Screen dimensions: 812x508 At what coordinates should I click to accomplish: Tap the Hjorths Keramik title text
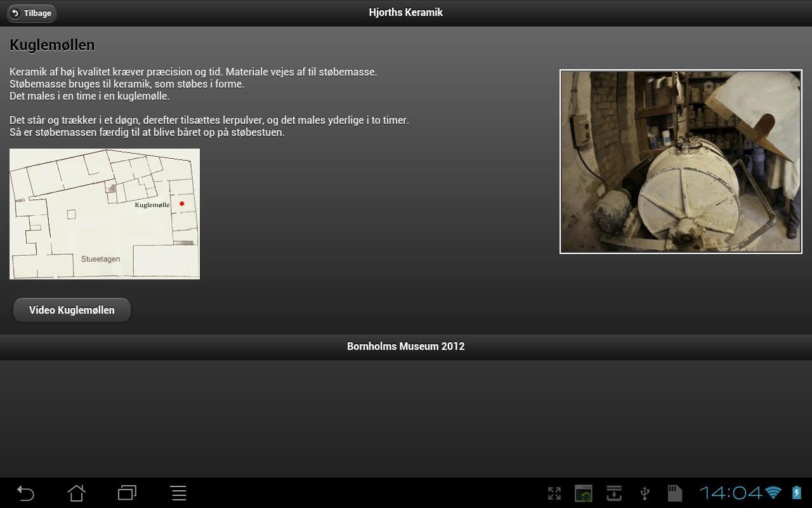tap(406, 13)
